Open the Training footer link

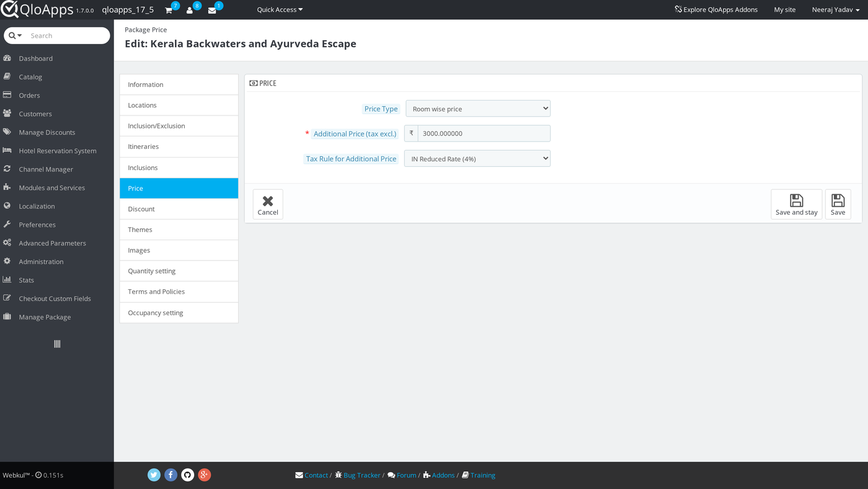tap(479, 475)
